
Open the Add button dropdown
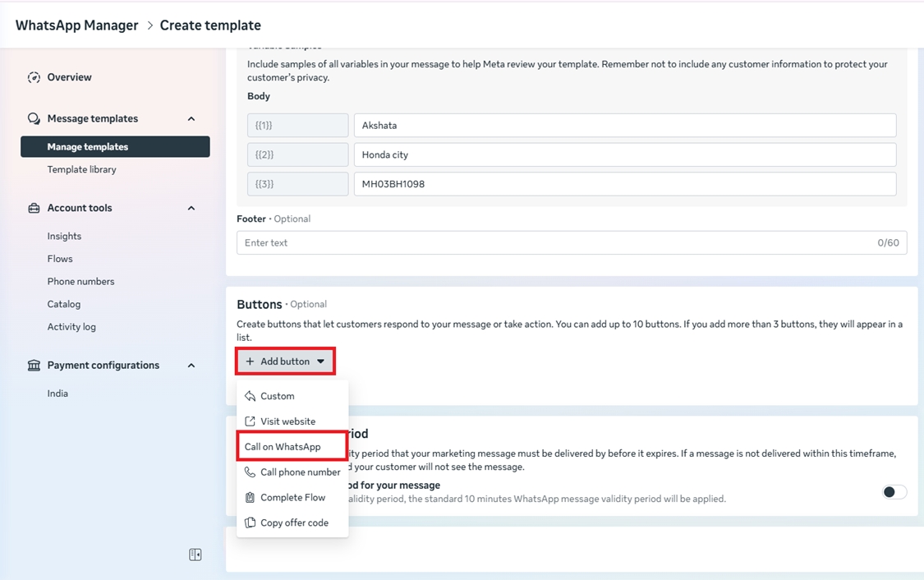(x=286, y=361)
